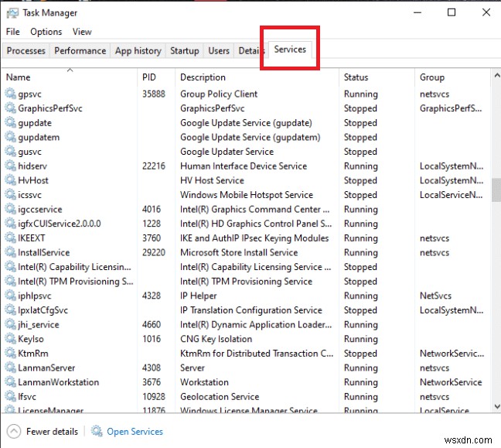The height and width of the screenshot is (448, 501).
Task: Click the gear icon beside igccservice
Action: [x=10, y=209]
